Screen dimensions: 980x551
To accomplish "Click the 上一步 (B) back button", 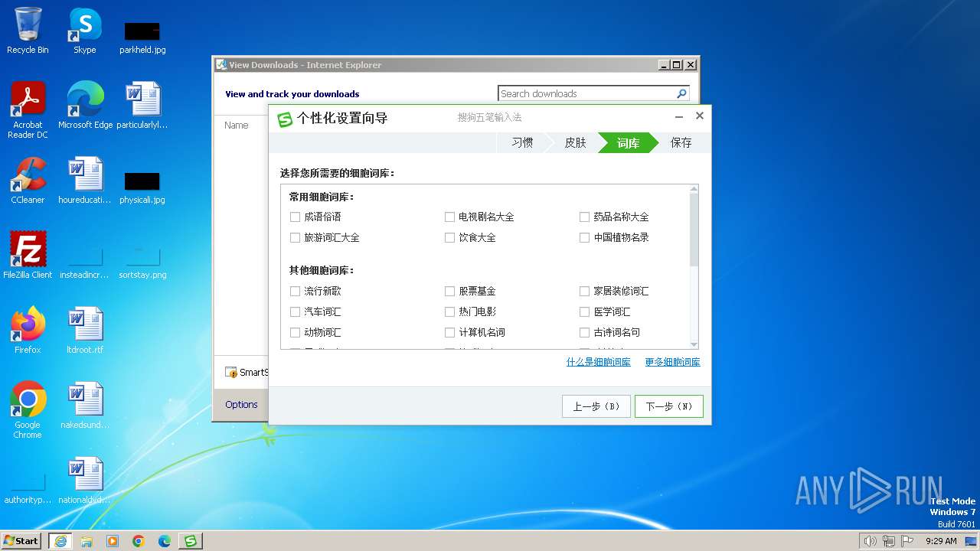I will pyautogui.click(x=596, y=406).
